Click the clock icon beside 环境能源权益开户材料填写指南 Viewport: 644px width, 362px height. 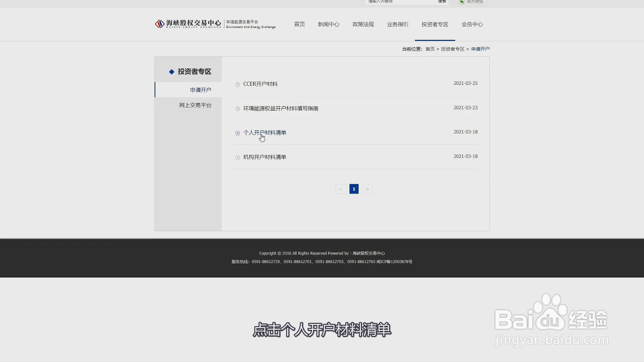[x=237, y=109]
